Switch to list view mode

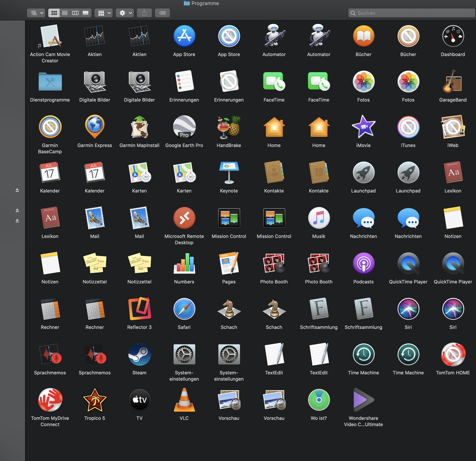[x=65, y=13]
